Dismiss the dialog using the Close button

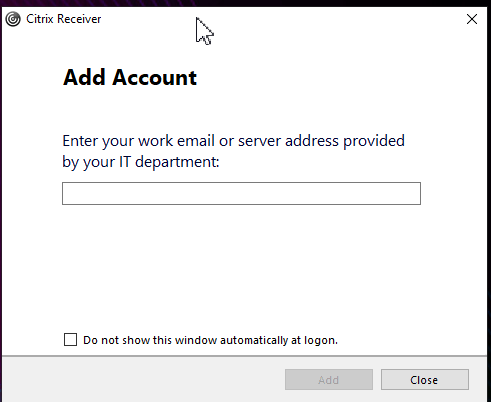click(425, 380)
